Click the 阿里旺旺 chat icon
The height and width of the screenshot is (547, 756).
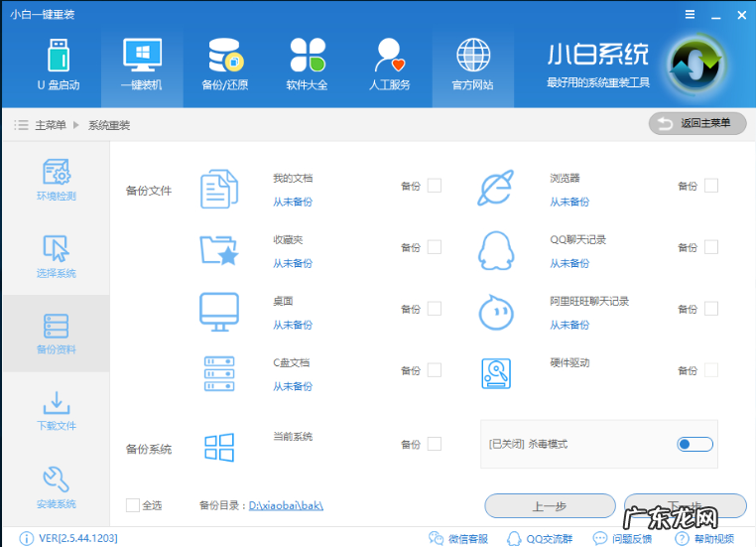point(496,312)
